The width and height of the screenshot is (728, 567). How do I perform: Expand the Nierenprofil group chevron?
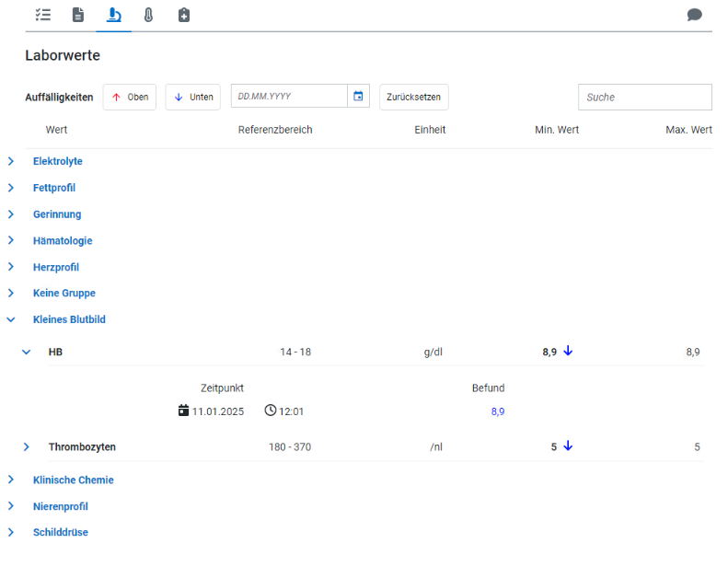click(11, 506)
